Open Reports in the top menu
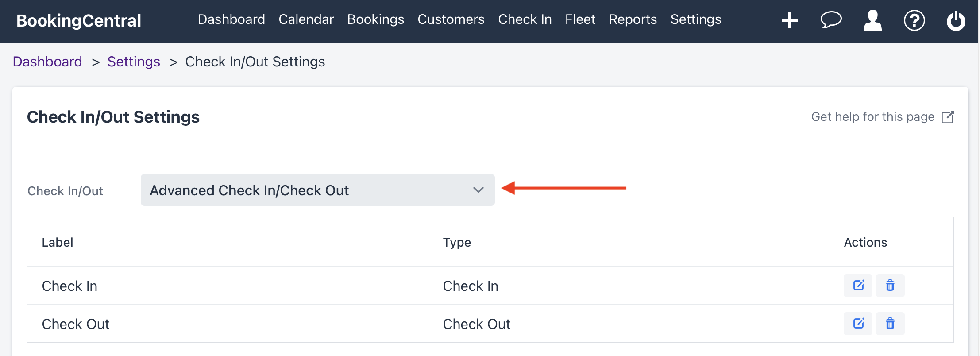Image resolution: width=980 pixels, height=356 pixels. 633,19
